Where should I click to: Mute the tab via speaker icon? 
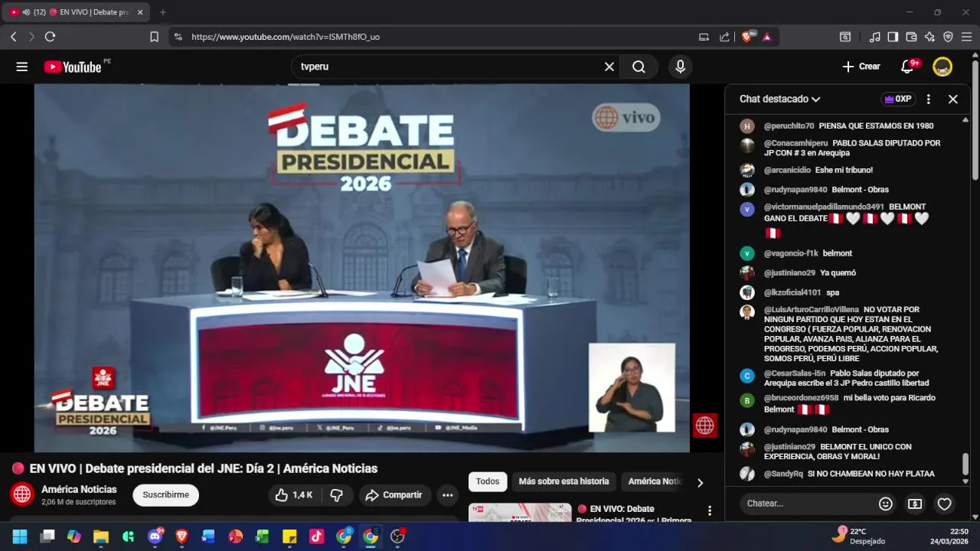coord(26,12)
